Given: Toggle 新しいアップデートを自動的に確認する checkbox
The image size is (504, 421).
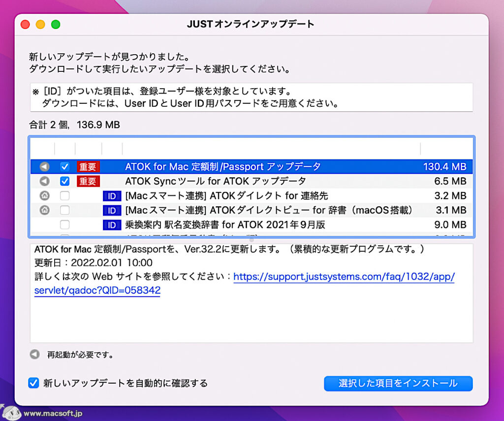Looking at the screenshot, I should pos(33,383).
